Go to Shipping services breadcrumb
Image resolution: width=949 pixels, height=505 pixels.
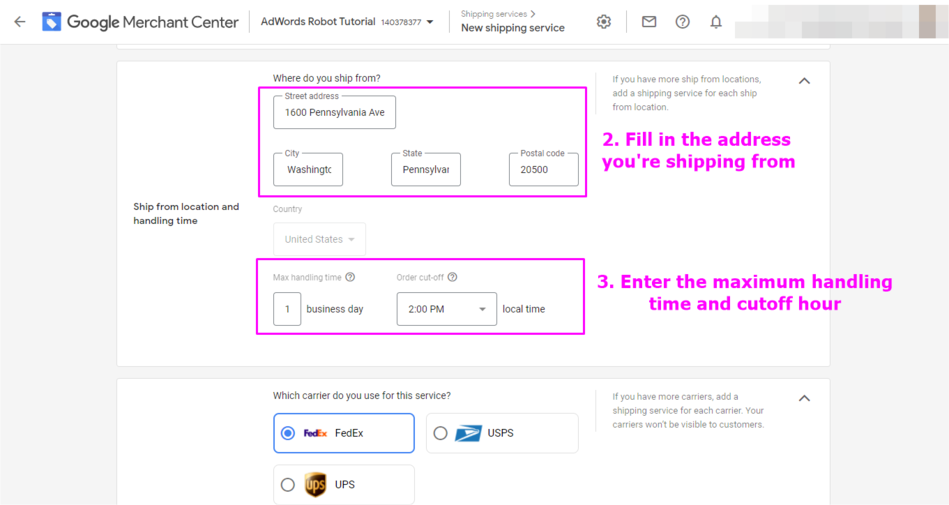point(496,14)
